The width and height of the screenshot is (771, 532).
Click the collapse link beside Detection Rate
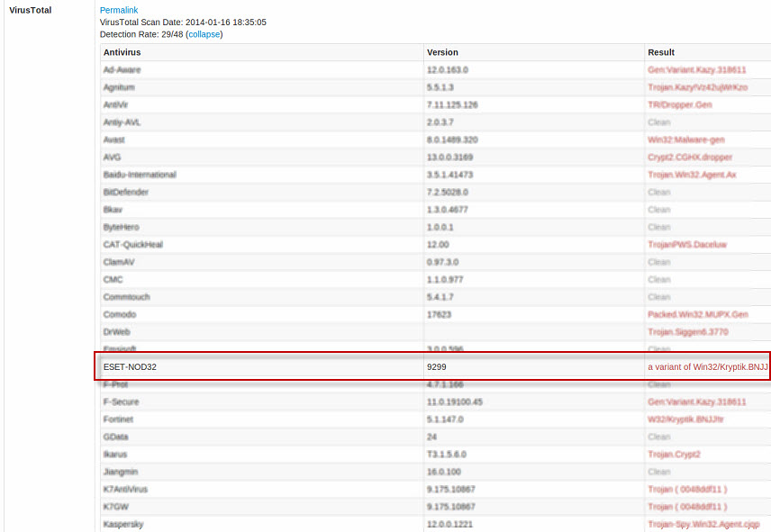[204, 34]
